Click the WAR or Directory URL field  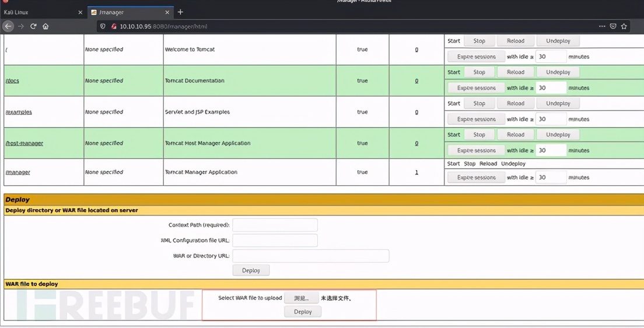click(310, 256)
